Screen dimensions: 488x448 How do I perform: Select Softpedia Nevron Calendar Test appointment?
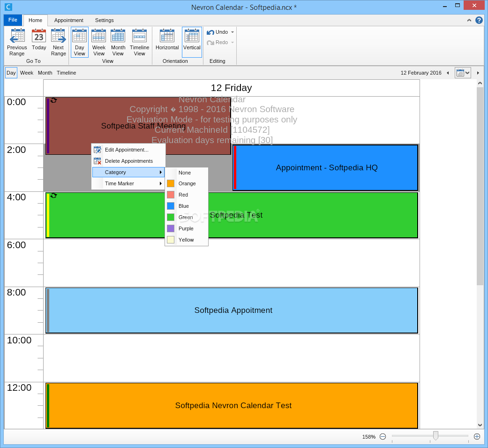point(232,406)
